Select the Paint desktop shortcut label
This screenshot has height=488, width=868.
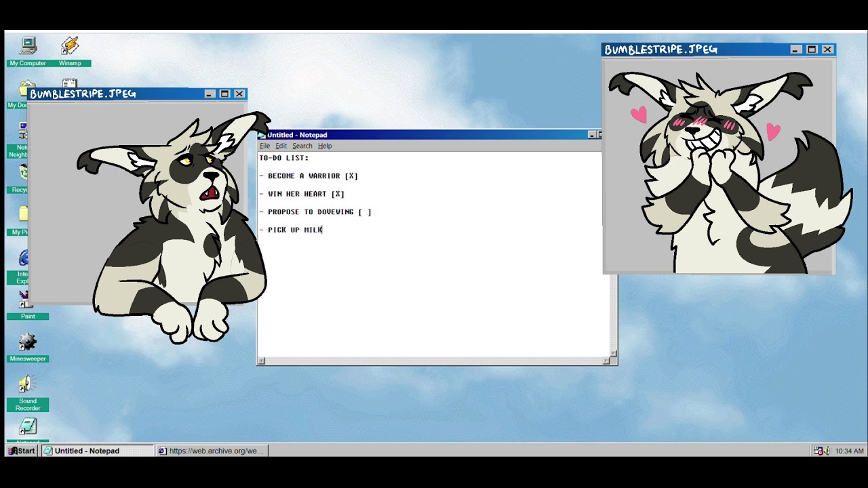click(x=28, y=317)
